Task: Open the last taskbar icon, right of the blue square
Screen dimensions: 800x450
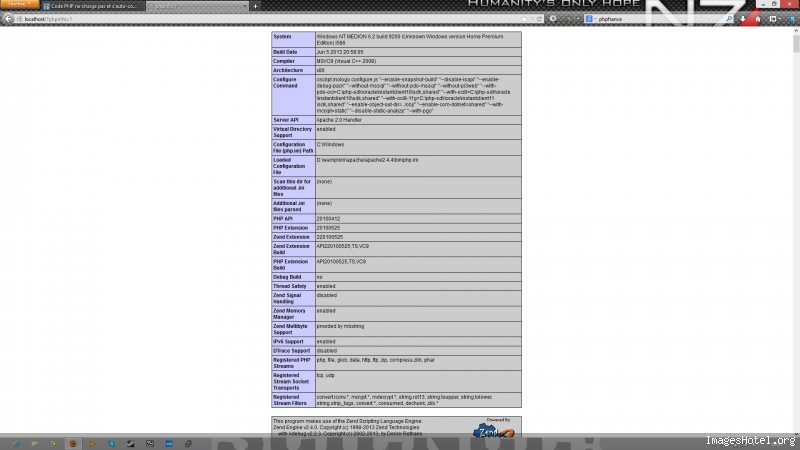Action: pyautogui.click(x=188, y=444)
